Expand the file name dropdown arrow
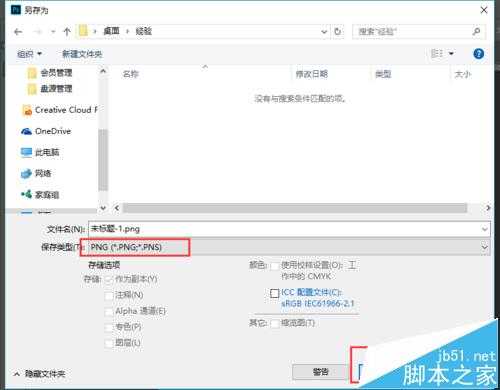The image size is (500, 390). tap(485, 229)
